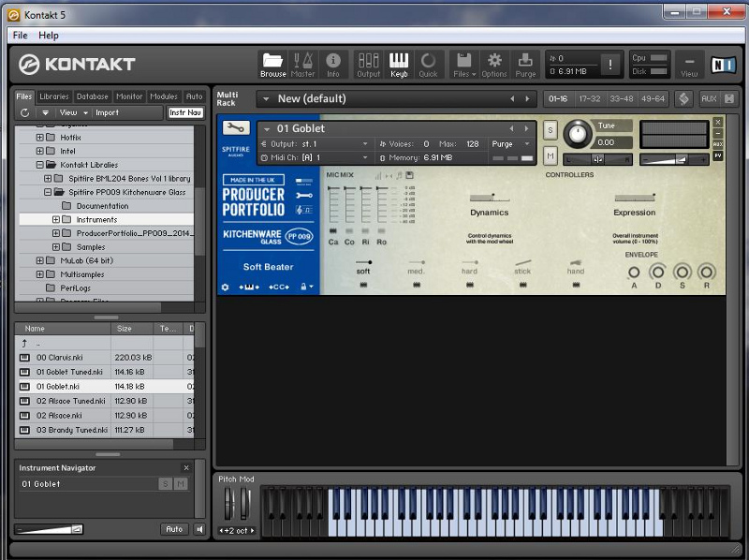Toggle the PV button on instrument header
Screen dimensions: 749x560
(x=718, y=155)
